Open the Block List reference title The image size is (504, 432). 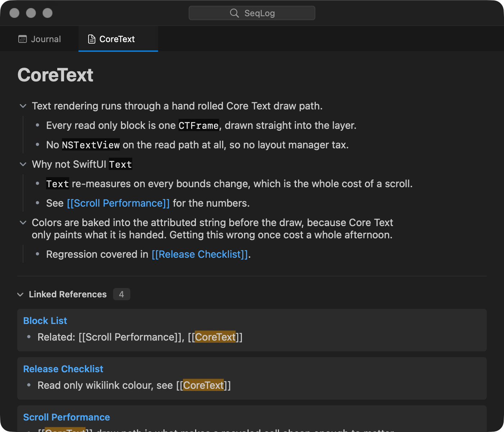(x=45, y=320)
